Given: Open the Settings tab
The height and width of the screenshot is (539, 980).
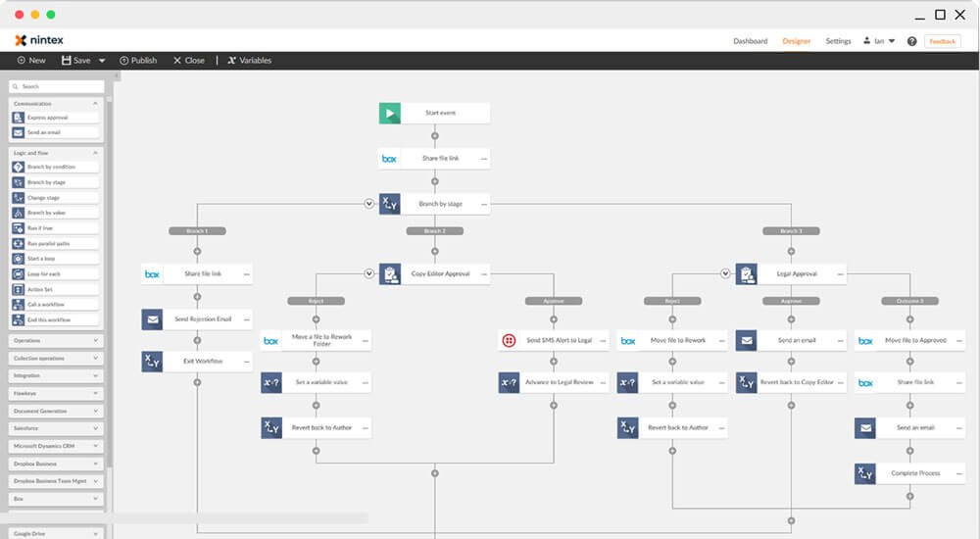Looking at the screenshot, I should 838,41.
